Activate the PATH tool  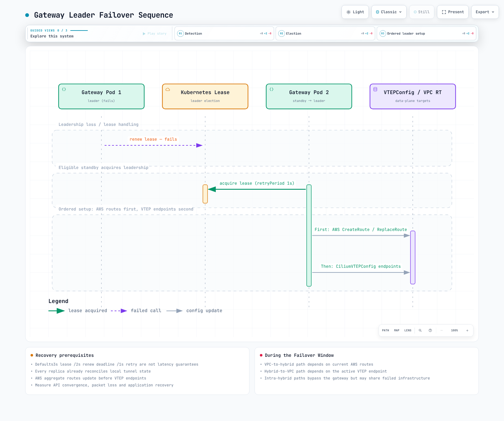(386, 330)
